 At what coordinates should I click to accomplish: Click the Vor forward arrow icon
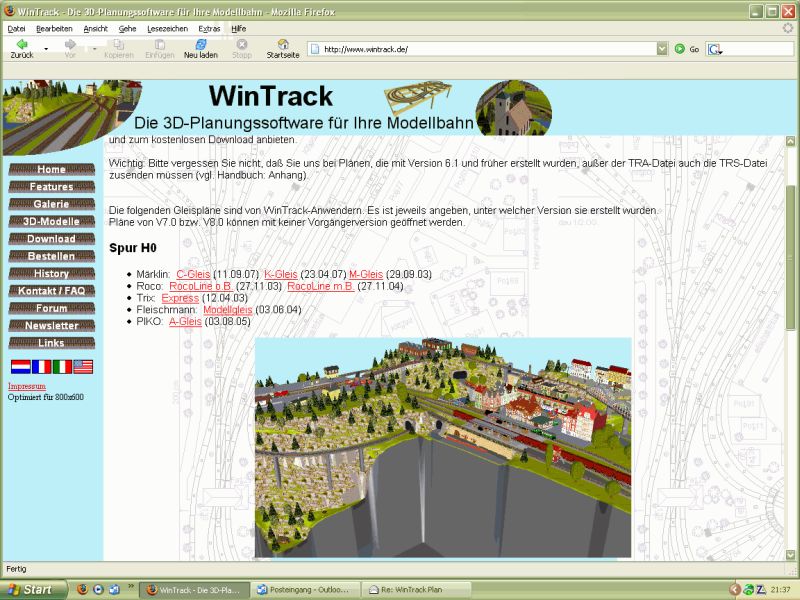point(70,44)
